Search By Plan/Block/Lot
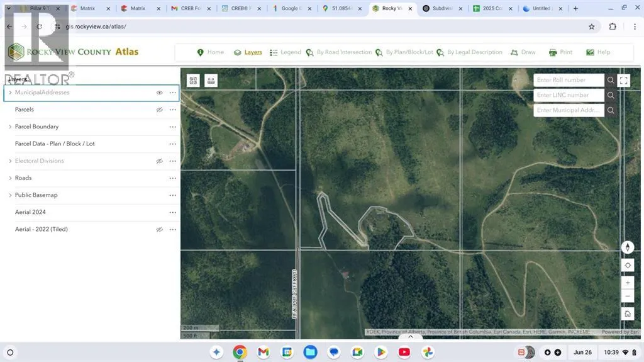 tap(404, 52)
